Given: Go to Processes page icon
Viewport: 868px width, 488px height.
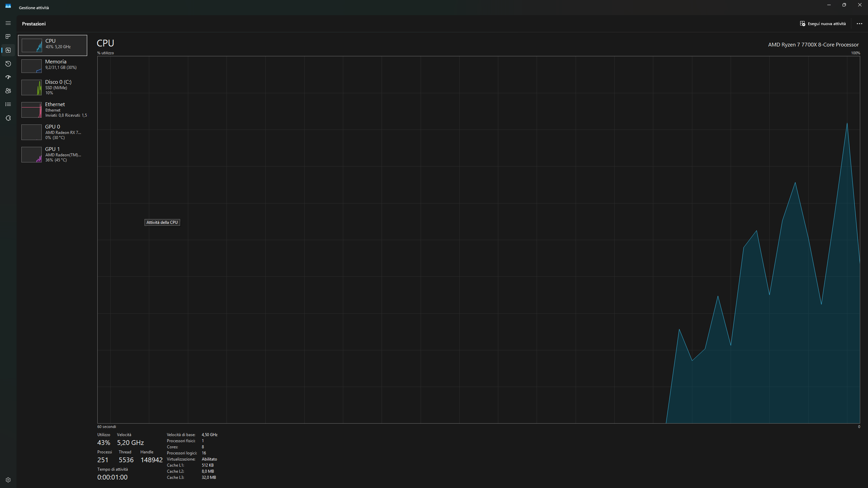Looking at the screenshot, I should click(8, 37).
